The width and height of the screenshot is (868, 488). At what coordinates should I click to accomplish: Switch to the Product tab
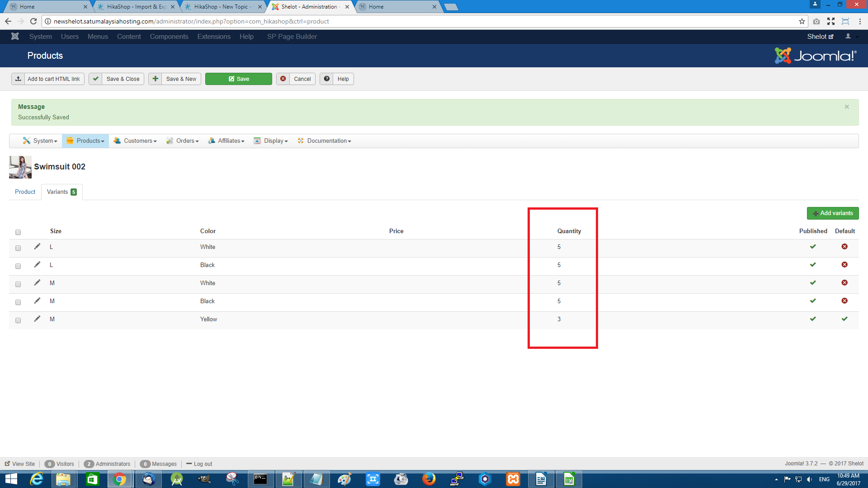click(x=25, y=192)
